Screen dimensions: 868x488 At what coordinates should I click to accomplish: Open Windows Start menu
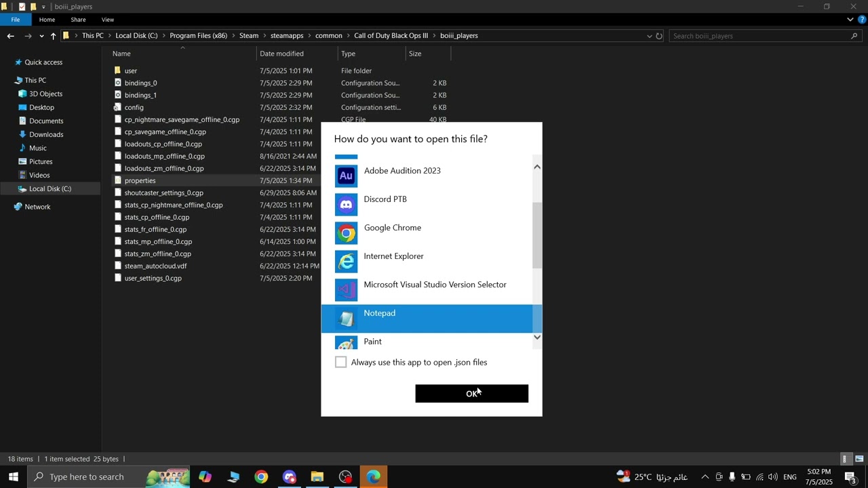[13, 476]
